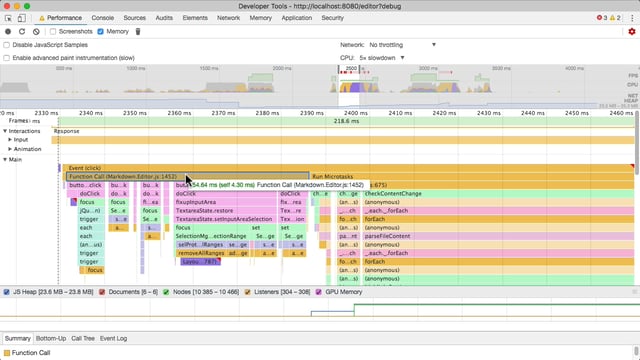
Task: Click the Summary pane vertical scrollbar
Action: [x=636, y=351]
